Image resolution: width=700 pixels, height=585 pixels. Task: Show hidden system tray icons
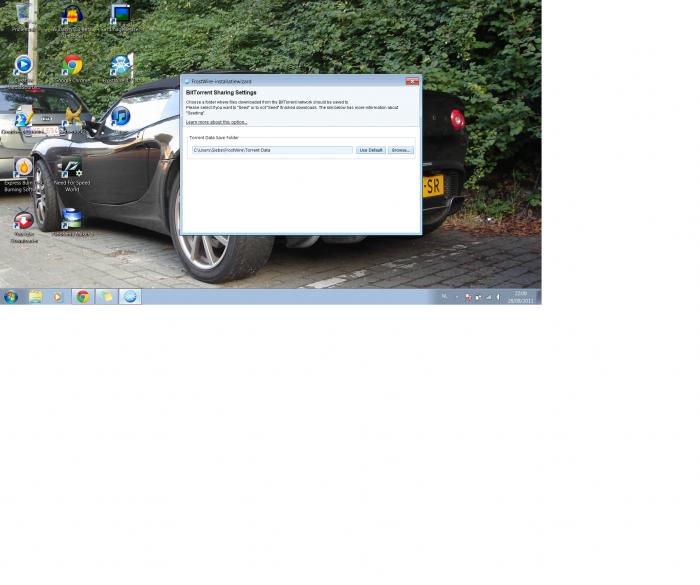(457, 297)
